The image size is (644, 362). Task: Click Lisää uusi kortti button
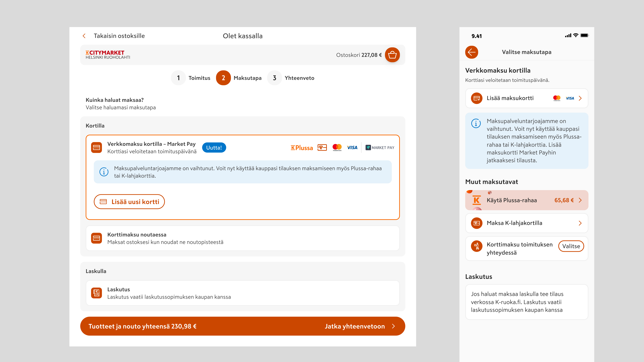point(129,202)
